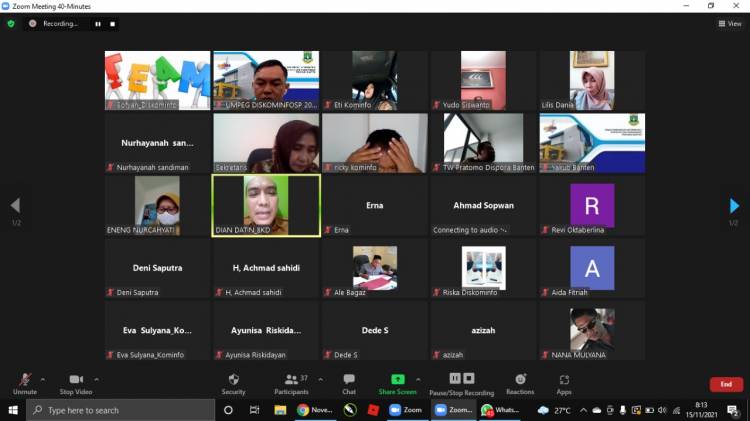Image resolution: width=750 pixels, height=421 pixels.
Task: Click the Deni Saputra participant tile name
Action: click(x=157, y=268)
